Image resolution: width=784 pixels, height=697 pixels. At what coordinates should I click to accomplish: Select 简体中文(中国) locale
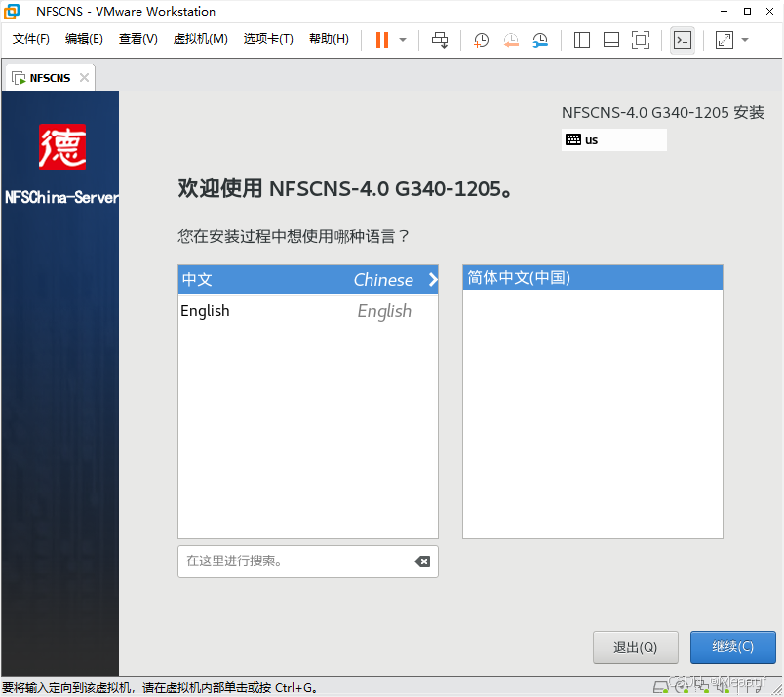[593, 278]
